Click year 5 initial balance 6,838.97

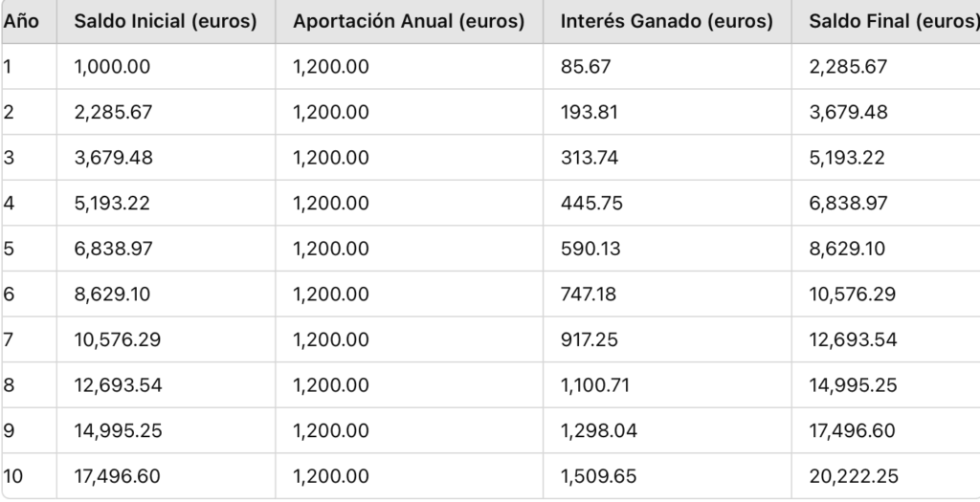coord(114,249)
